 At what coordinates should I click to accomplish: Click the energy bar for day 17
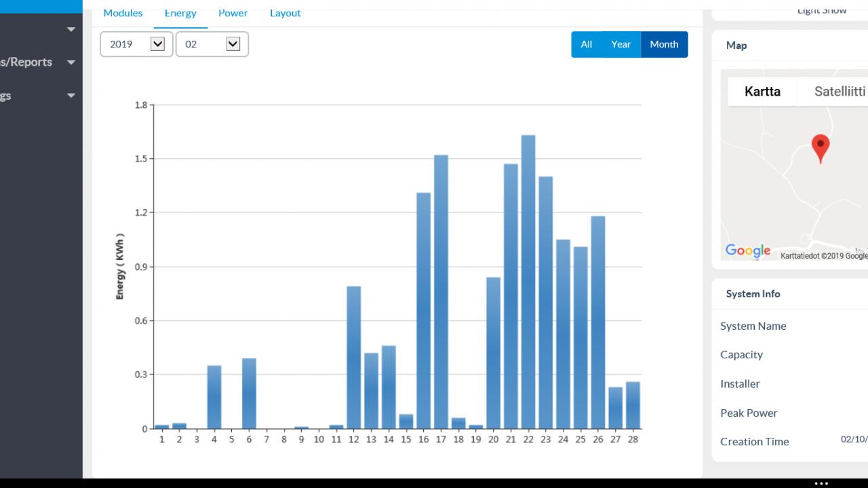tap(441, 292)
